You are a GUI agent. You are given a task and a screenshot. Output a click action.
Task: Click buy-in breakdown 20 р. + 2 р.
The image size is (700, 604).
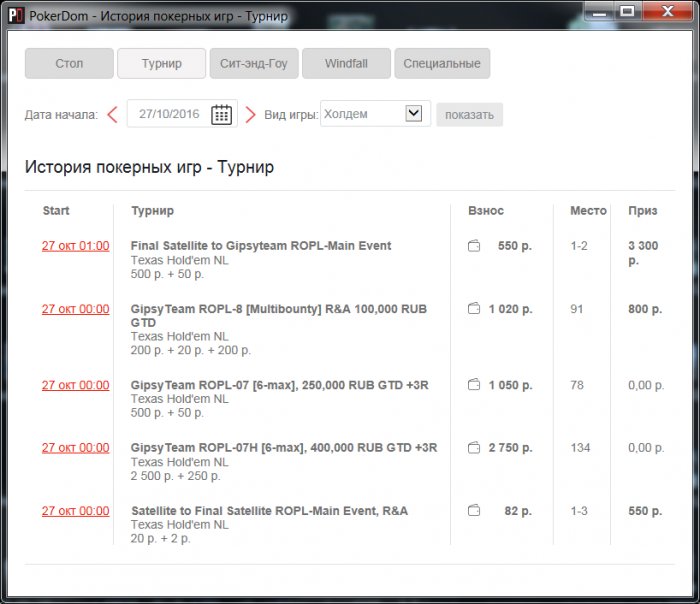point(160,539)
